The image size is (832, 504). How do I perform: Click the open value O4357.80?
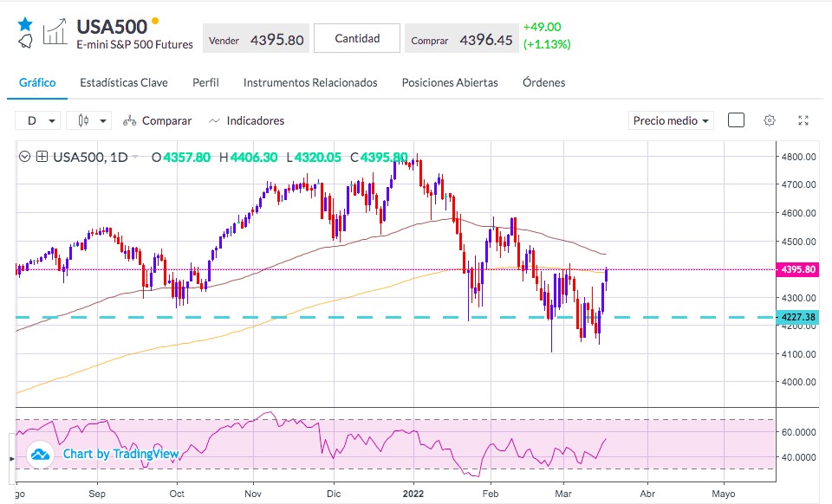tap(181, 158)
